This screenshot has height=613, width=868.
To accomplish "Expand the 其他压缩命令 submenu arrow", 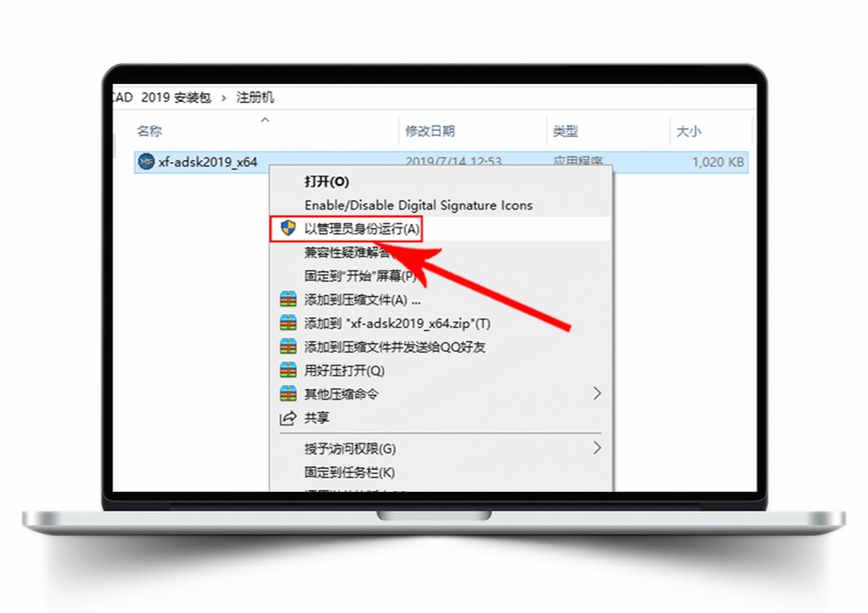I will click(597, 393).
